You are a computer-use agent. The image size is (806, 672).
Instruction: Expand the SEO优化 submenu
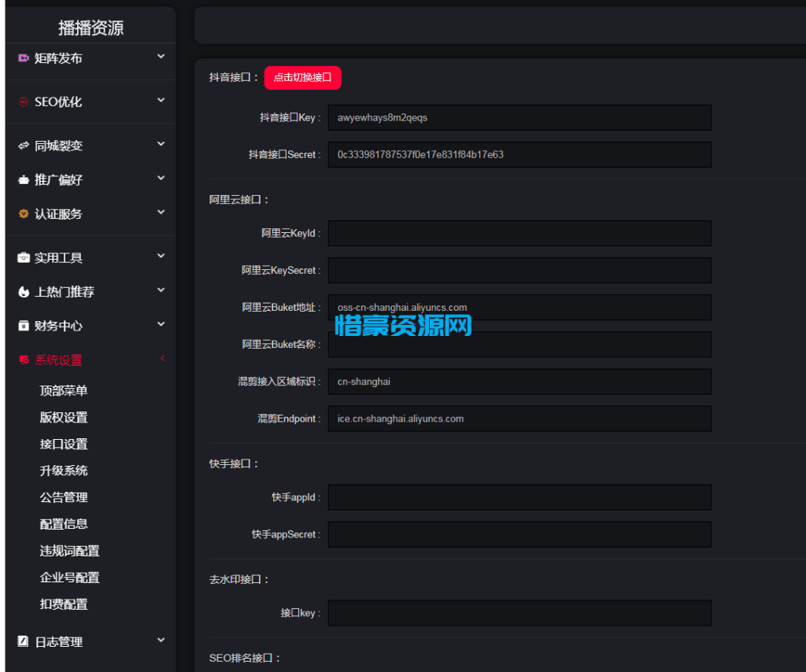point(161,102)
